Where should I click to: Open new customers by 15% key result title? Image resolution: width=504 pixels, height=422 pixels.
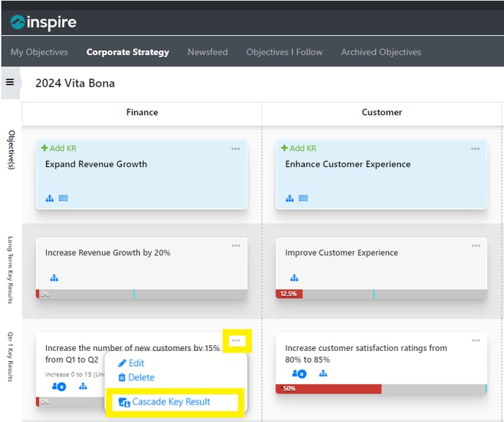point(133,354)
